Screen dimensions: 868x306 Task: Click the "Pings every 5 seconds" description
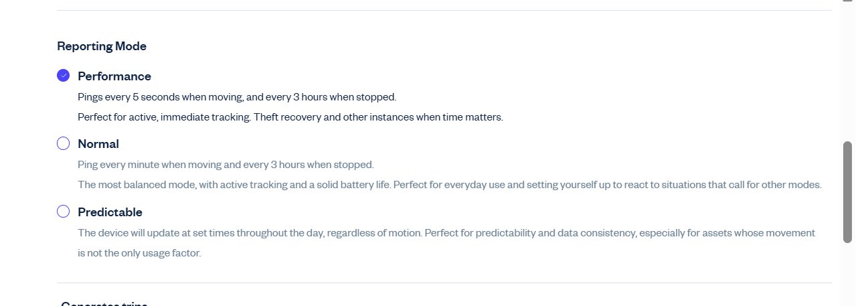[237, 97]
